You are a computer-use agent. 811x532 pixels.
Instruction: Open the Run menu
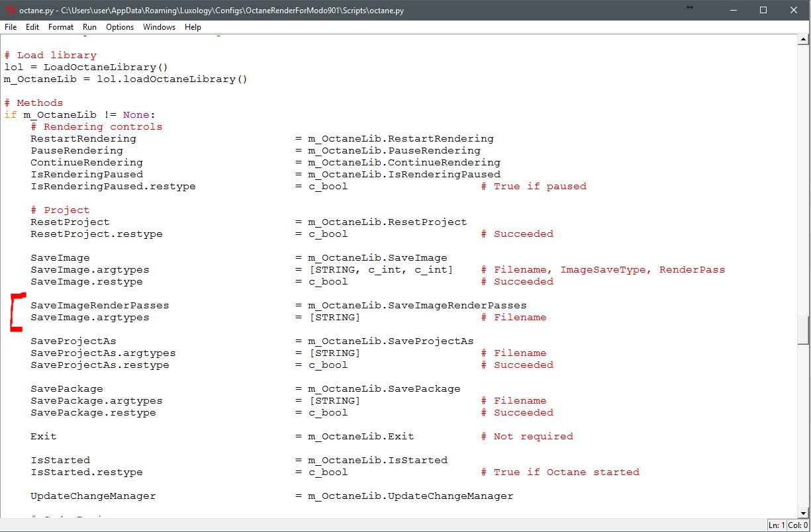pos(89,27)
